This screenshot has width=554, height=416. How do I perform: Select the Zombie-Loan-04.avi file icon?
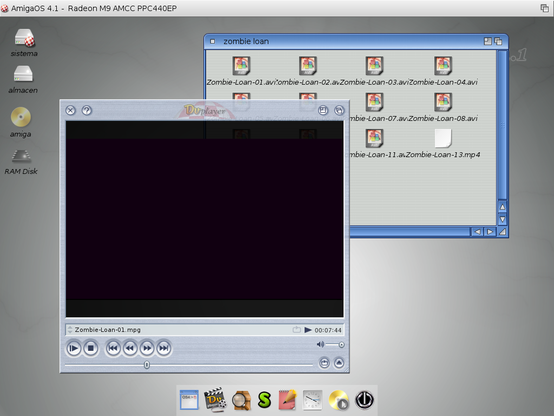point(443,66)
